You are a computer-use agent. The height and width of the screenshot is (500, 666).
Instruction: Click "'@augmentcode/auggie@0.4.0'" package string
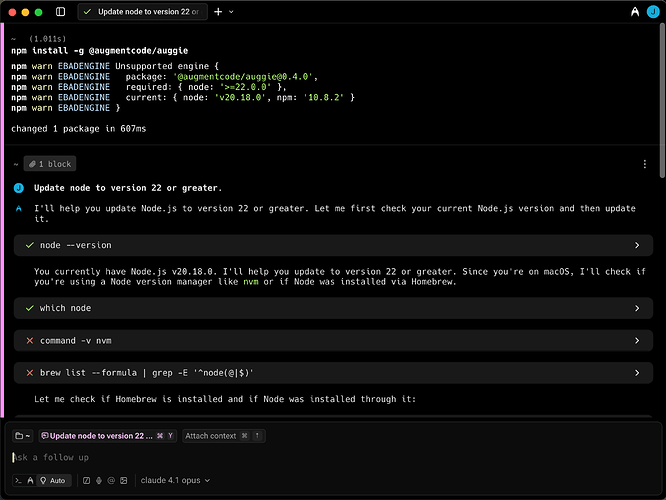click(243, 77)
